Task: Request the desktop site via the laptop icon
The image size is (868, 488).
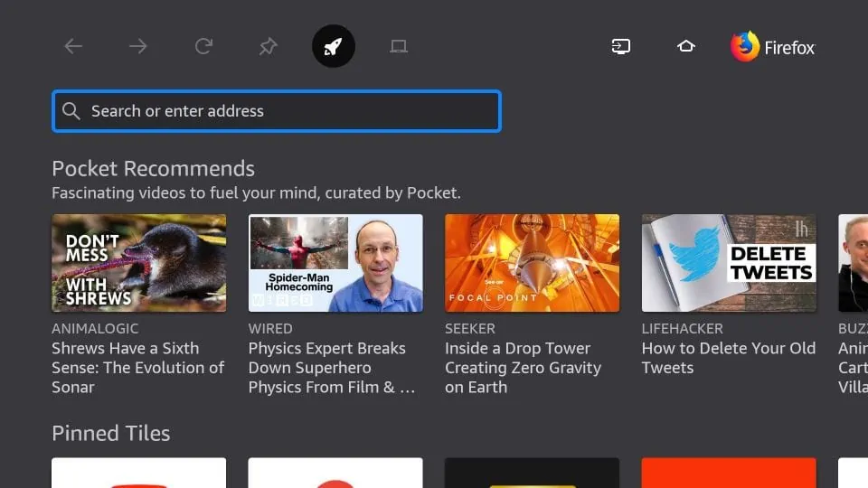Action: (x=399, y=46)
